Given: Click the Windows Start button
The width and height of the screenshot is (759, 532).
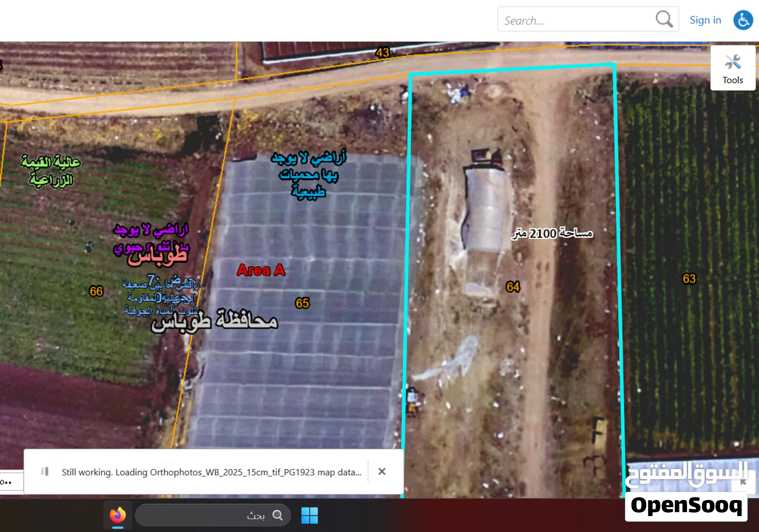Looking at the screenshot, I should click(x=309, y=515).
